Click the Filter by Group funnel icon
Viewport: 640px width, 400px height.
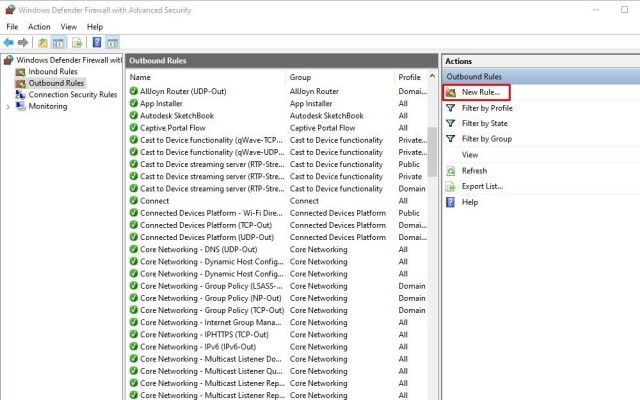[x=450, y=139]
